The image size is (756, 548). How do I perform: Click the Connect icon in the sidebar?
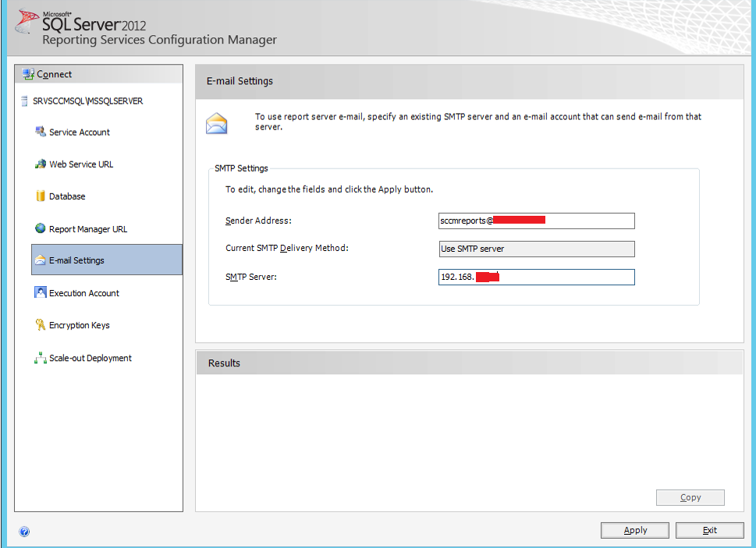(28, 74)
